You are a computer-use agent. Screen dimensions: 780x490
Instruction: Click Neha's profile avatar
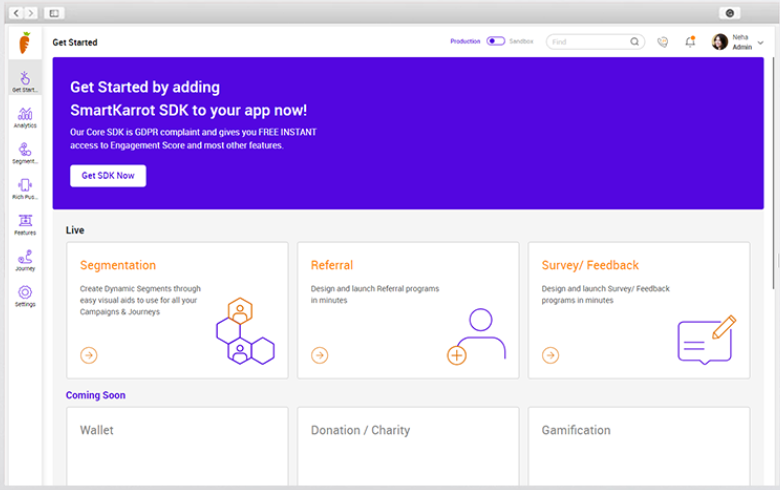(719, 42)
